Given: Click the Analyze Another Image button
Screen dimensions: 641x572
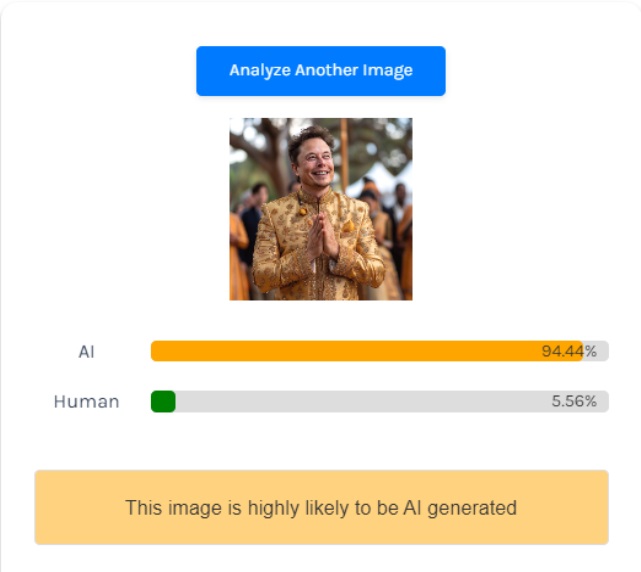Looking at the screenshot, I should (320, 71).
